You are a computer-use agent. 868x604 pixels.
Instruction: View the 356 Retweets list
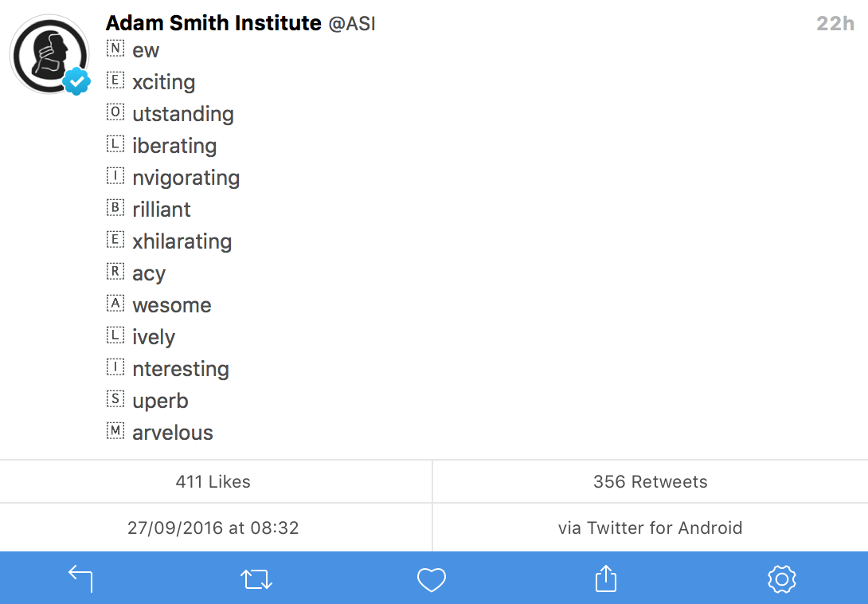point(650,481)
